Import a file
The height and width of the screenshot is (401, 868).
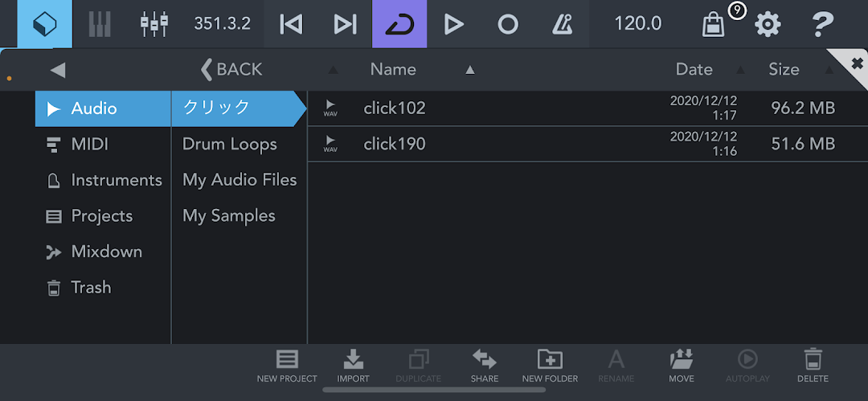tap(353, 366)
